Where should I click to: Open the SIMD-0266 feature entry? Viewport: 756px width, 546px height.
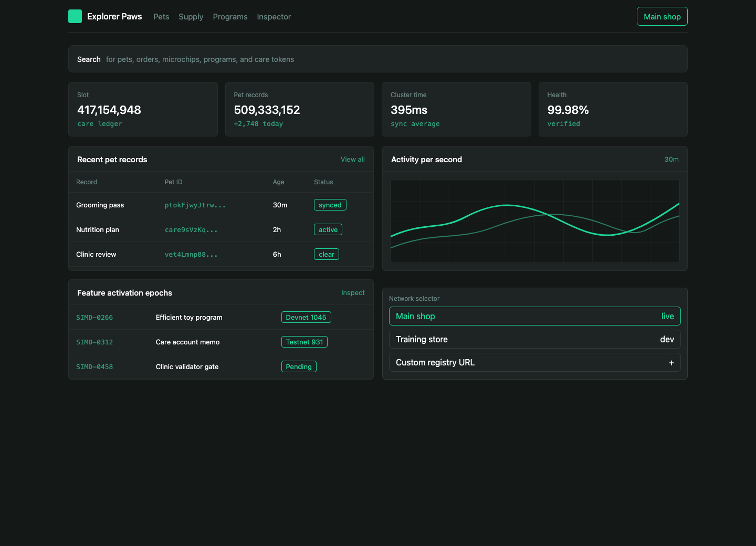[x=94, y=317]
